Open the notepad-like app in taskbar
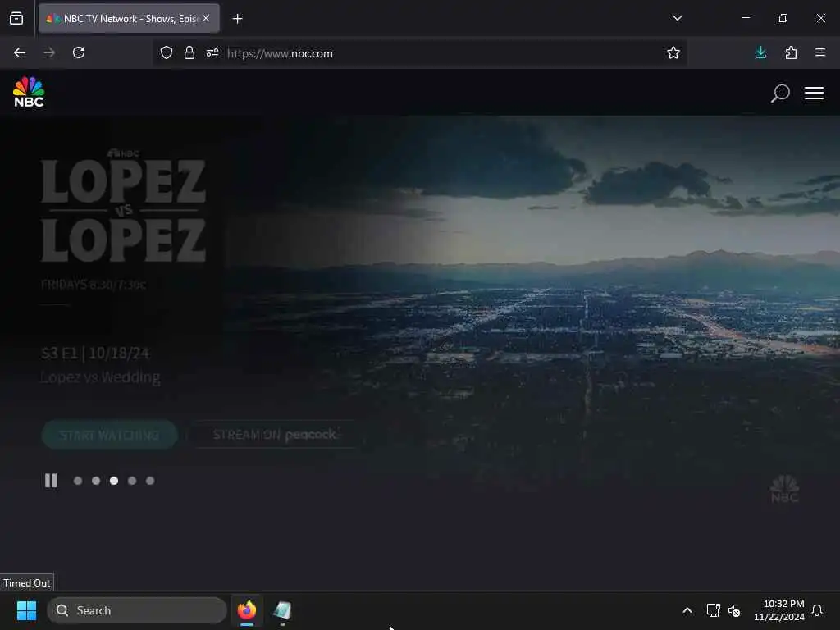Image resolution: width=840 pixels, height=630 pixels. (x=282, y=610)
